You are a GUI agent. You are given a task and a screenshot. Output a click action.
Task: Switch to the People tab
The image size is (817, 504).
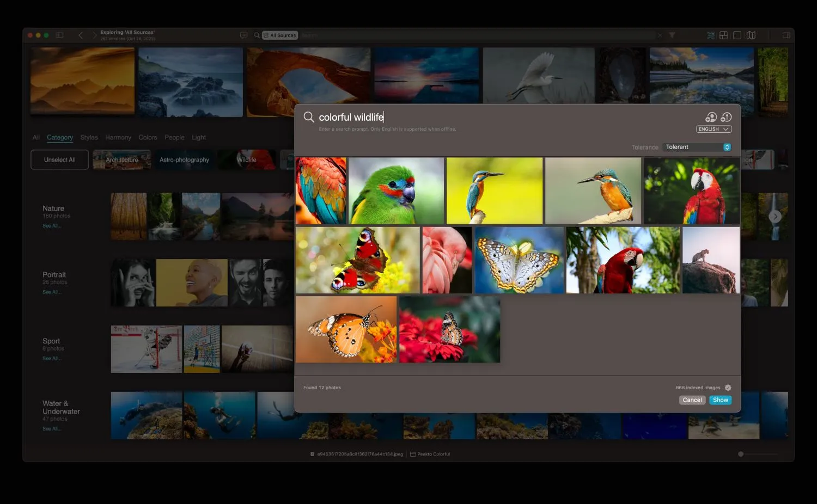click(x=174, y=138)
